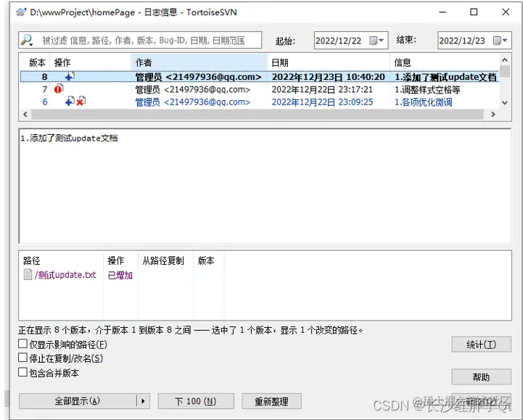Image resolution: width=523 pixels, height=420 pixels.
Task: Click the 重新整理 refresh button
Action: point(271,401)
